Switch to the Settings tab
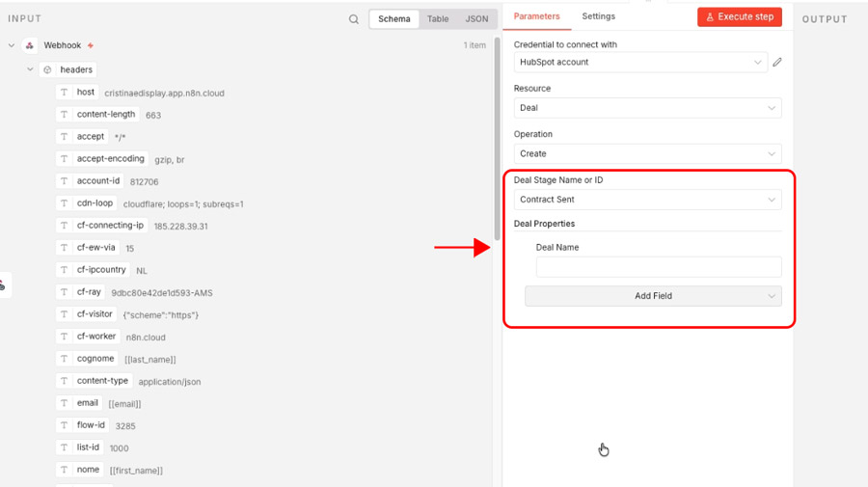The image size is (868, 487). (x=598, y=16)
